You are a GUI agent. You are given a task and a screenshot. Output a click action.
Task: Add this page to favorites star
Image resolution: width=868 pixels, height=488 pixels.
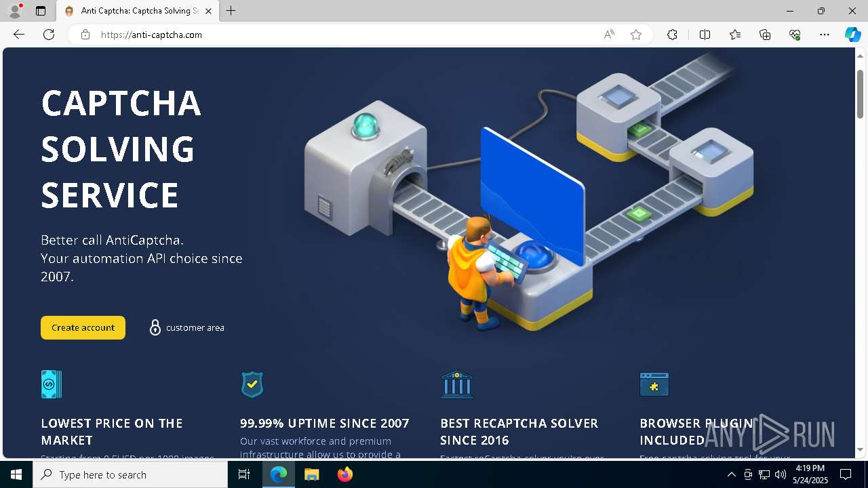pos(636,35)
